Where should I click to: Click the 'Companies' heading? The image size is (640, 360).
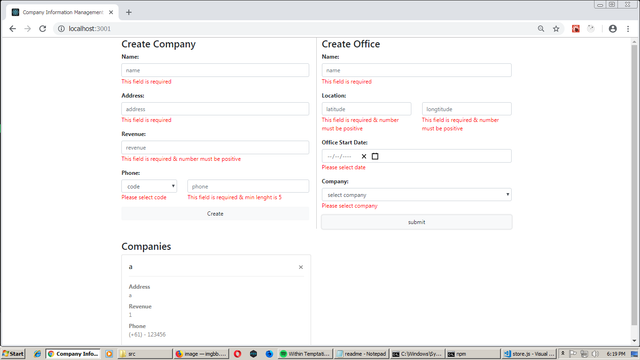(x=146, y=247)
